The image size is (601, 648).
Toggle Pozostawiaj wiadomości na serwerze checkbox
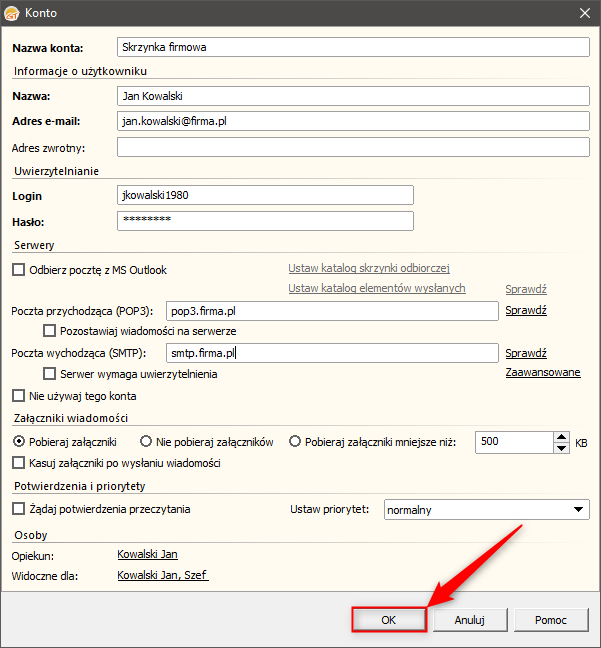(x=50, y=331)
